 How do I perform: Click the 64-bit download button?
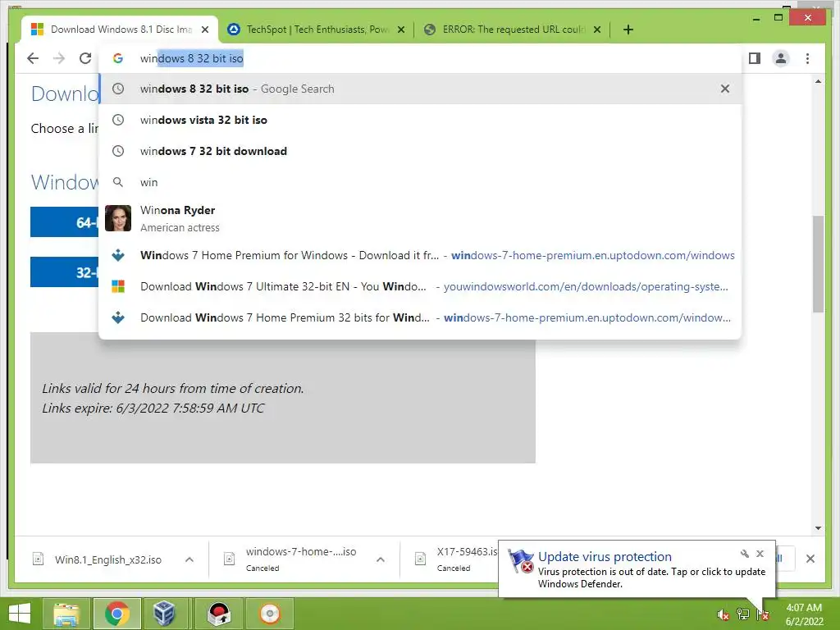tap(65, 221)
